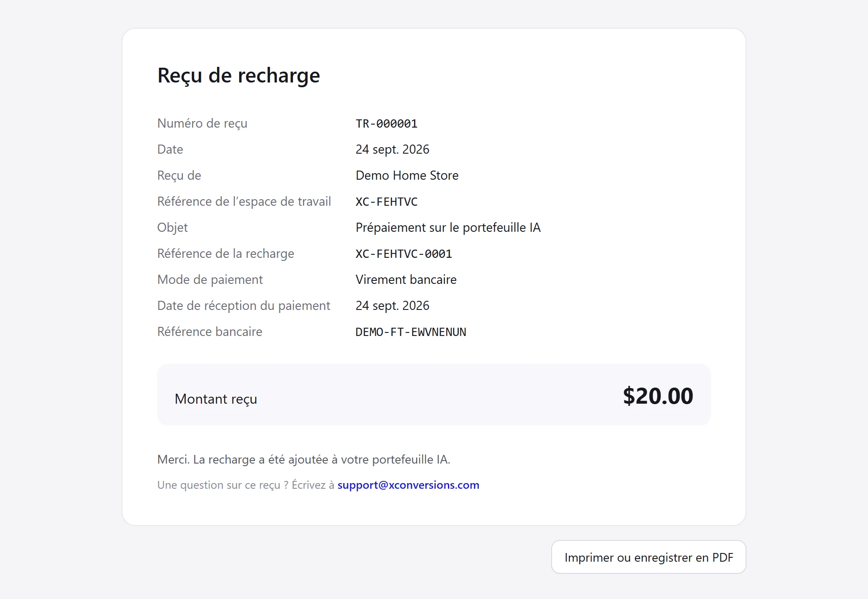Click 'Prépaiement sur le portefeuille IA' text
This screenshot has width=868, height=599.
(448, 227)
